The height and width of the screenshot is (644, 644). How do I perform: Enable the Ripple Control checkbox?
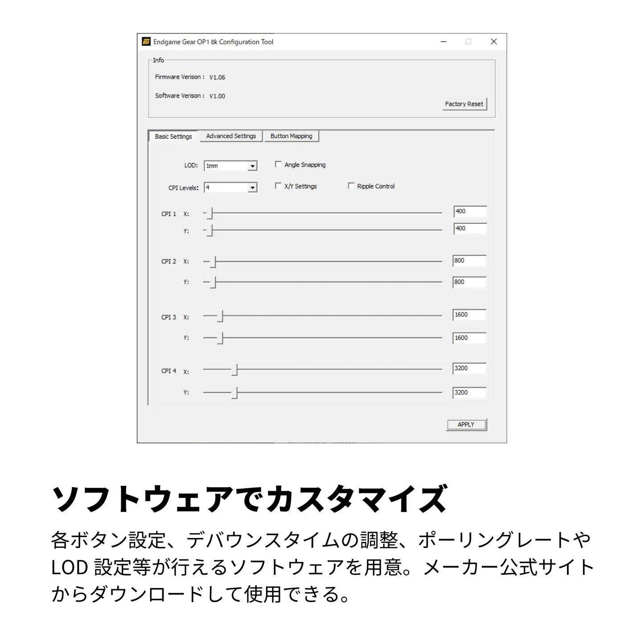click(x=351, y=186)
